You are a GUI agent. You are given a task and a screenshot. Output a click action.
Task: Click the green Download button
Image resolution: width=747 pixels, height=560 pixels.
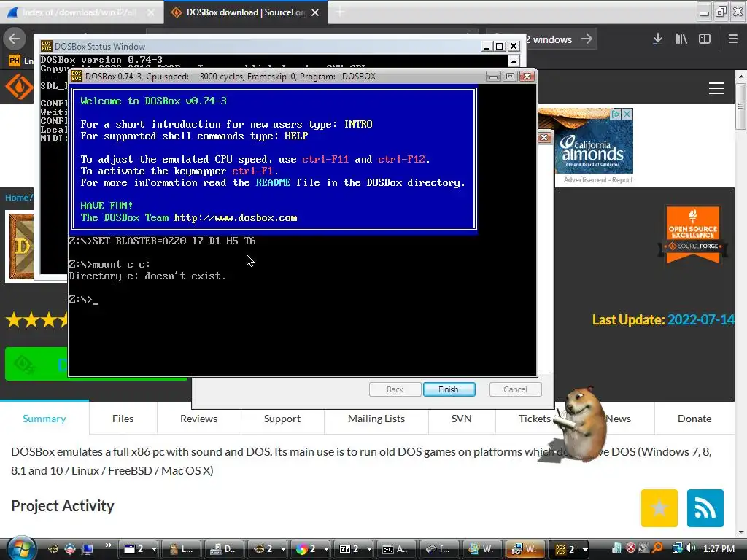[x=36, y=365]
